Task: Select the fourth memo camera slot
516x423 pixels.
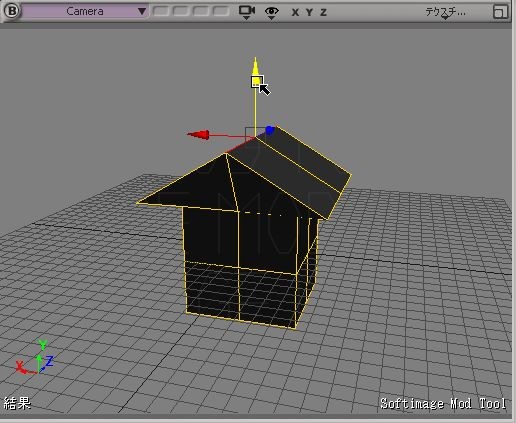Action: click(x=221, y=11)
